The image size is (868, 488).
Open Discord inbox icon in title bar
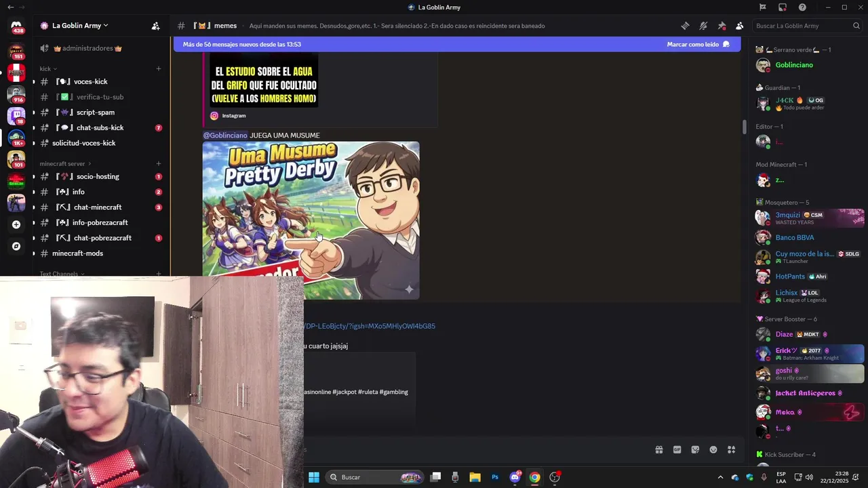(x=783, y=7)
